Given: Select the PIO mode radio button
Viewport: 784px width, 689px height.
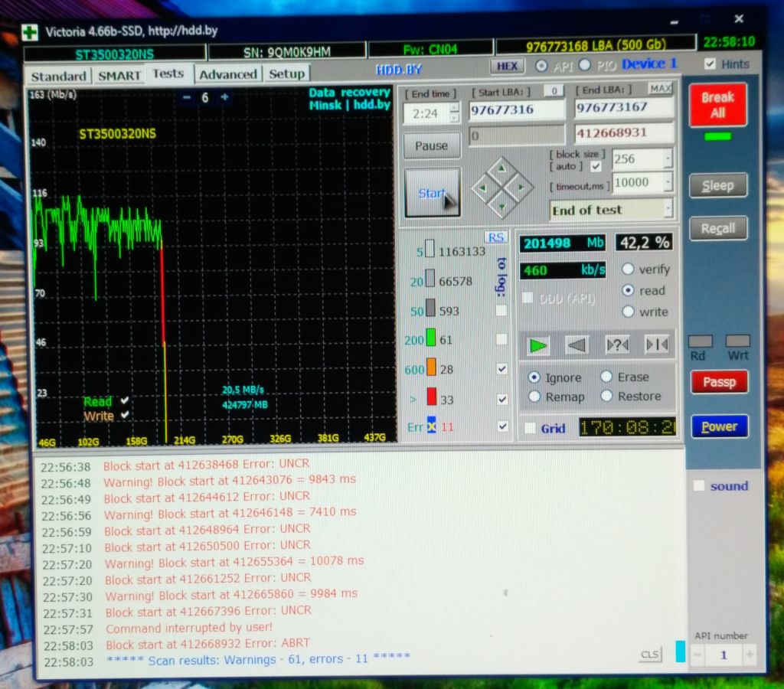Looking at the screenshot, I should (584, 65).
